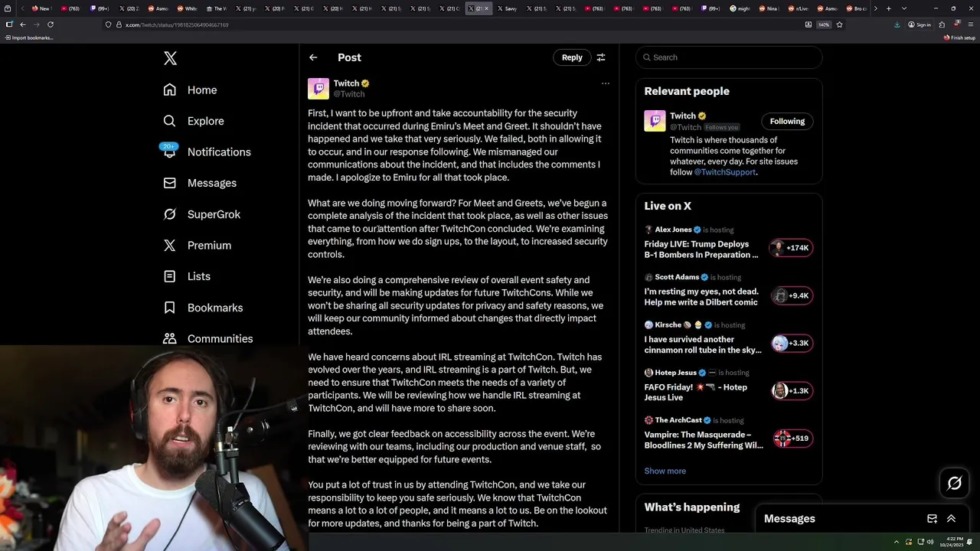Click the Lists icon

pyautogui.click(x=169, y=276)
